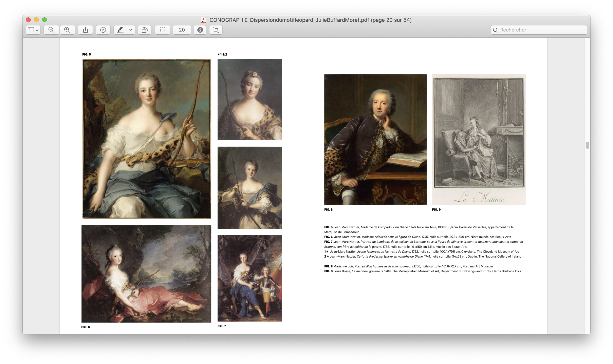The width and height of the screenshot is (613, 364).
Task: Open the sidebar view menu button
Action: click(33, 30)
